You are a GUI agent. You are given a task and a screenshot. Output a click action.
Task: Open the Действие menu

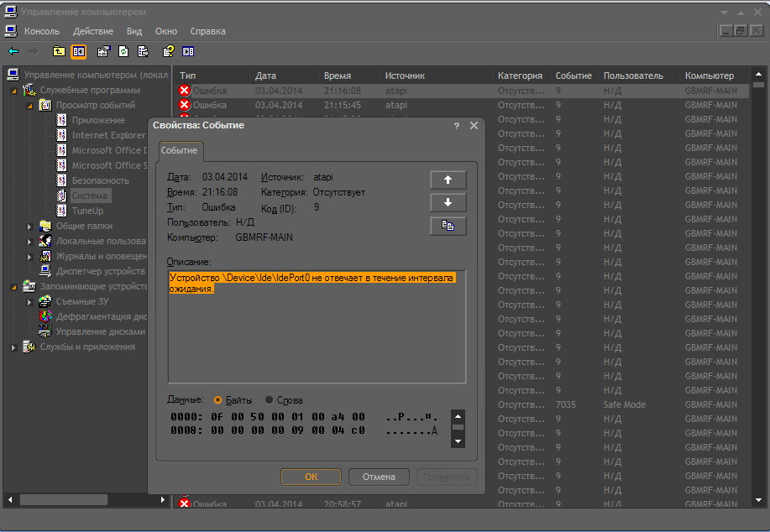(92, 31)
